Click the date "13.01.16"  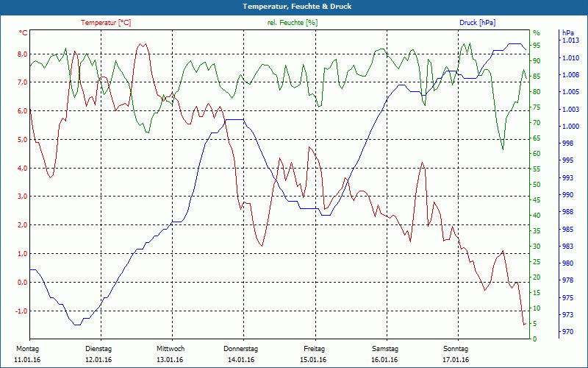[170, 360]
